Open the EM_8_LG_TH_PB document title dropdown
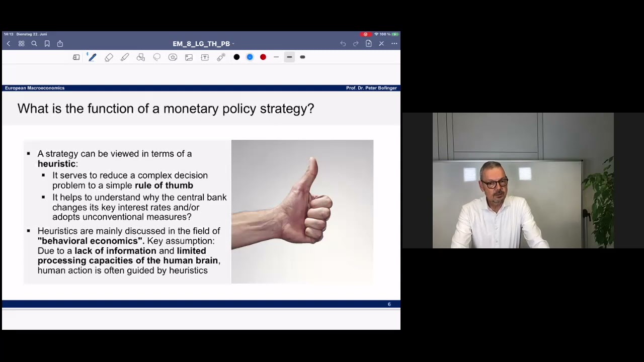The height and width of the screenshot is (362, 644). click(203, 44)
